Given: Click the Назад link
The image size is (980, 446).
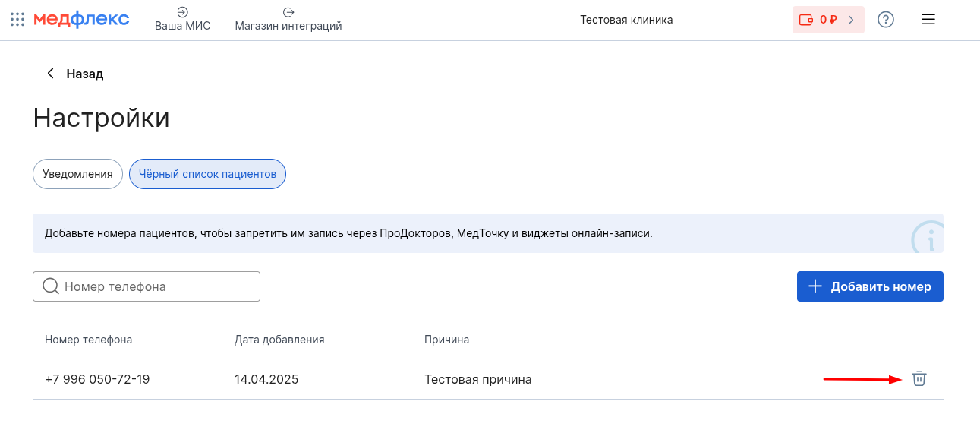Looking at the screenshot, I should (x=84, y=74).
